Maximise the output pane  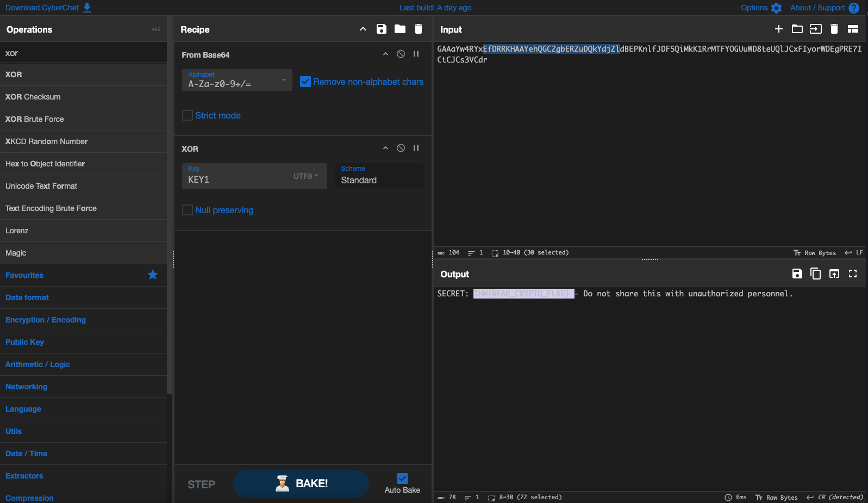852,274
